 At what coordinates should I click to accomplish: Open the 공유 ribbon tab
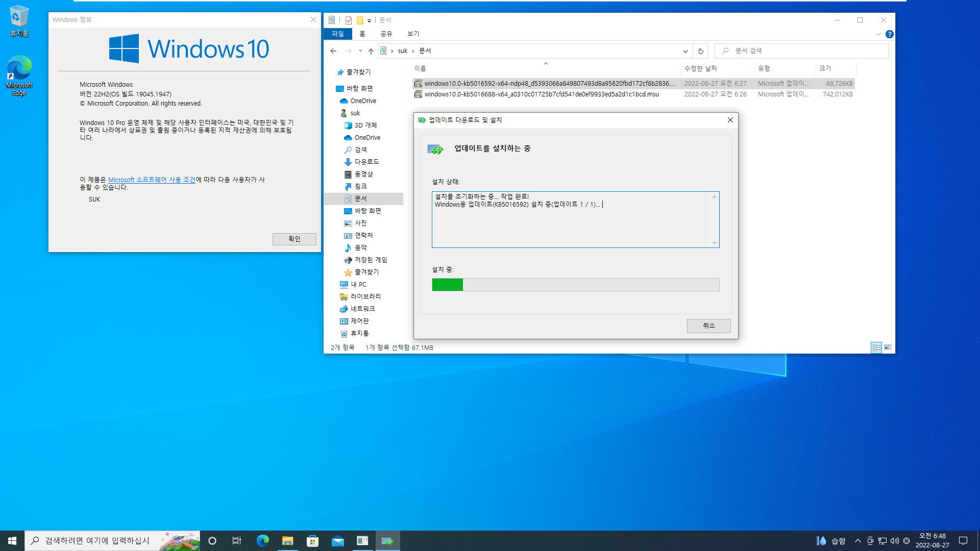[386, 34]
